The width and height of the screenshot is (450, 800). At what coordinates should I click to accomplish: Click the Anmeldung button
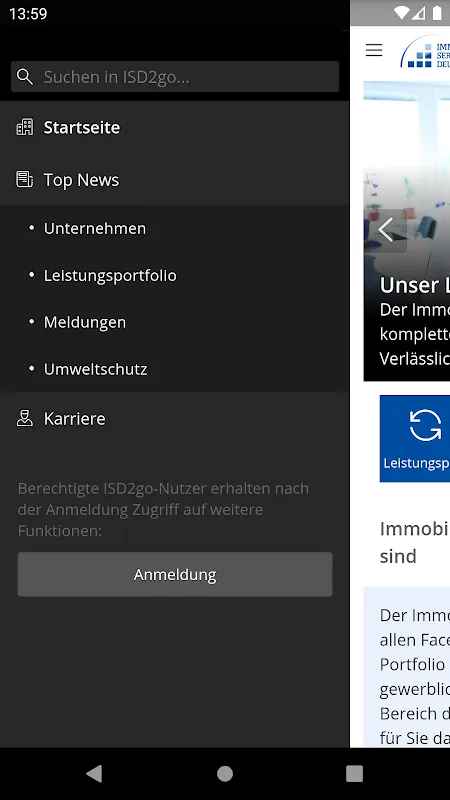(175, 574)
